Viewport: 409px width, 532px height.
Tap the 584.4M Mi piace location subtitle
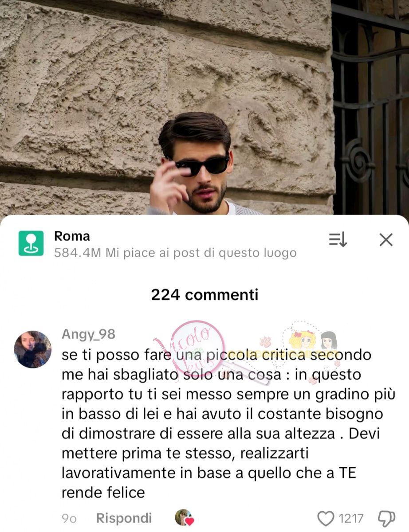(x=175, y=253)
